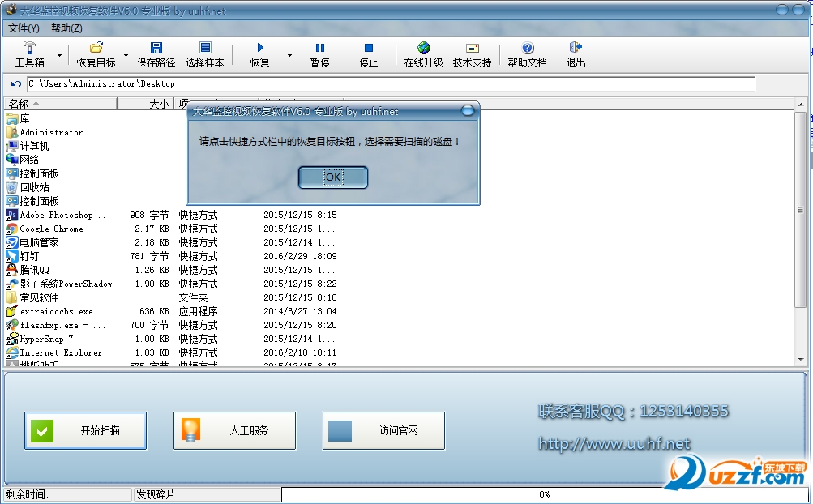Start recovery with the 恢复 play icon
Image resolution: width=813 pixels, height=504 pixels.
pyautogui.click(x=259, y=48)
